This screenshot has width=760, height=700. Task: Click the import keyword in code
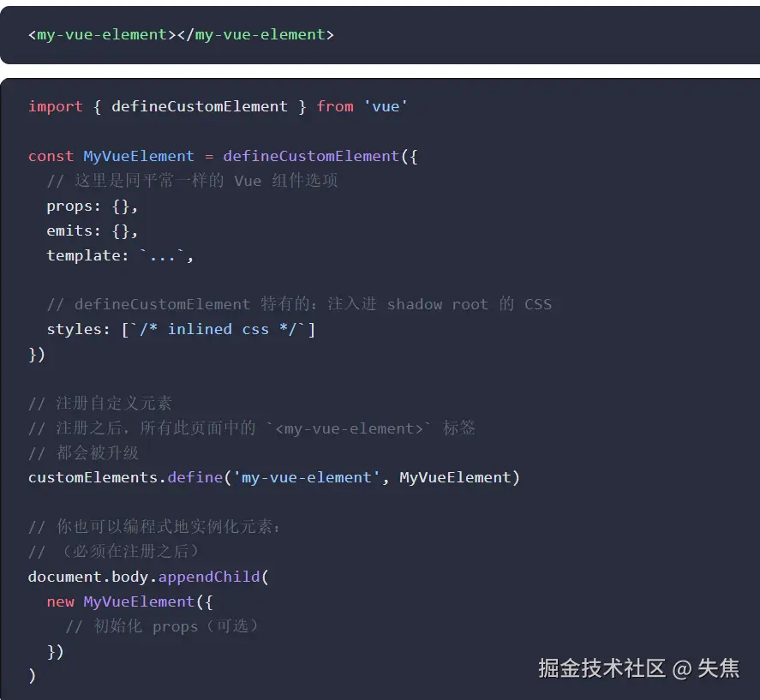(56, 106)
